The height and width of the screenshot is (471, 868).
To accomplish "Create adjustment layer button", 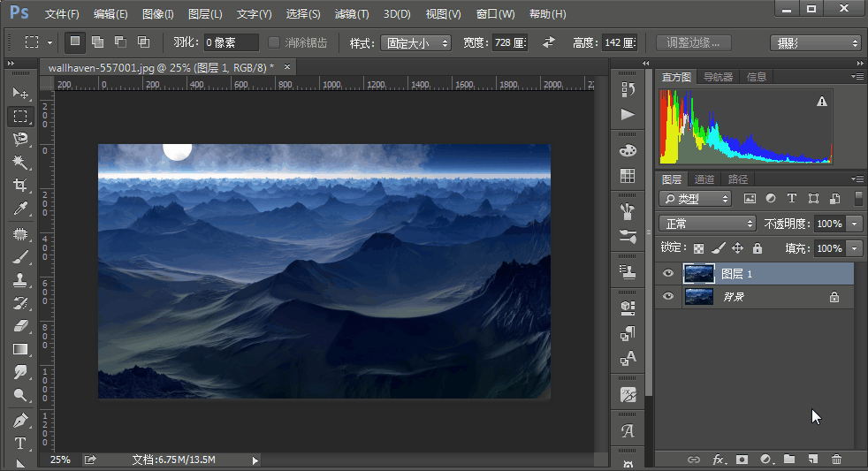I will coord(765,460).
